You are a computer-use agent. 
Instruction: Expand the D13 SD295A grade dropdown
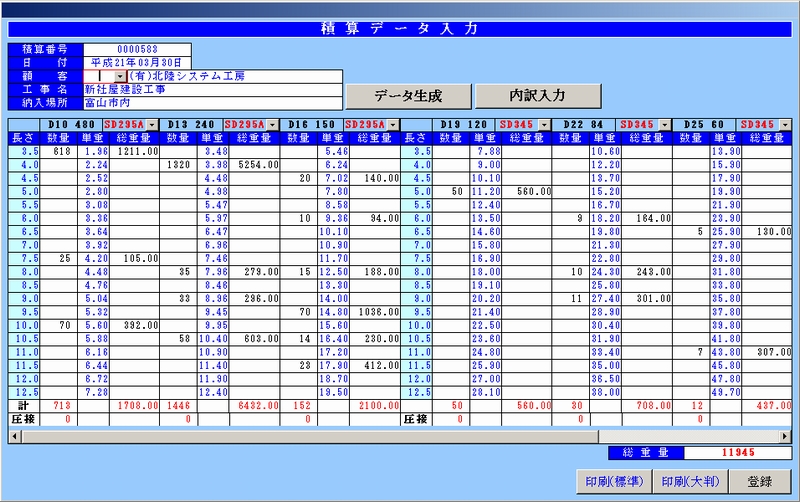(x=272, y=125)
